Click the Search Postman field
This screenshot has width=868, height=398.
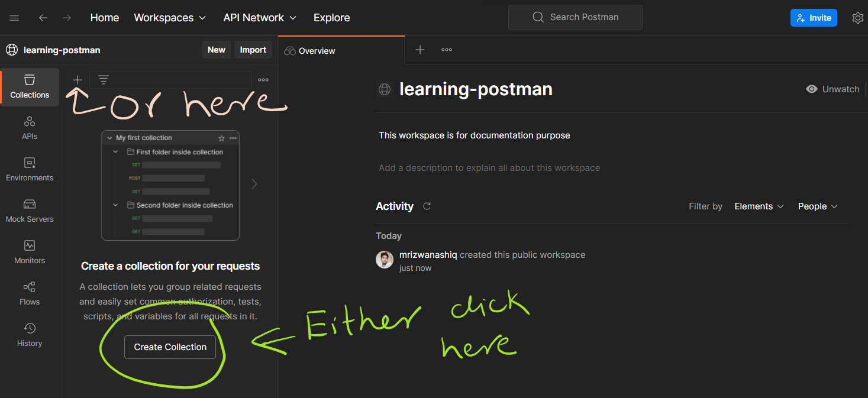click(575, 17)
